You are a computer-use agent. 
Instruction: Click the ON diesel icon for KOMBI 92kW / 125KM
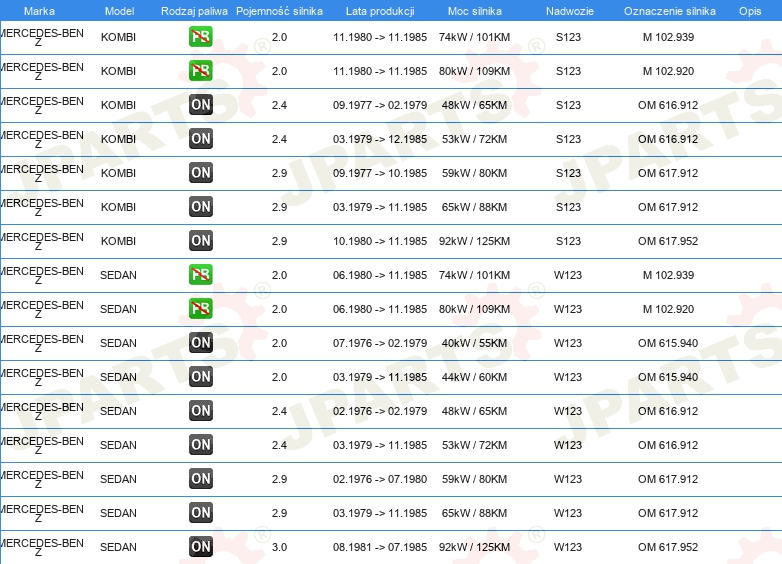click(200, 240)
